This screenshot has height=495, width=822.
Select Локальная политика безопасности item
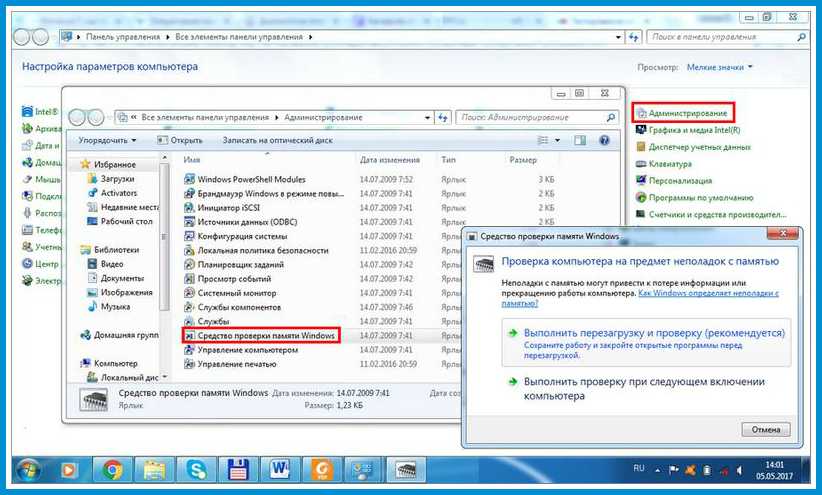click(x=256, y=250)
